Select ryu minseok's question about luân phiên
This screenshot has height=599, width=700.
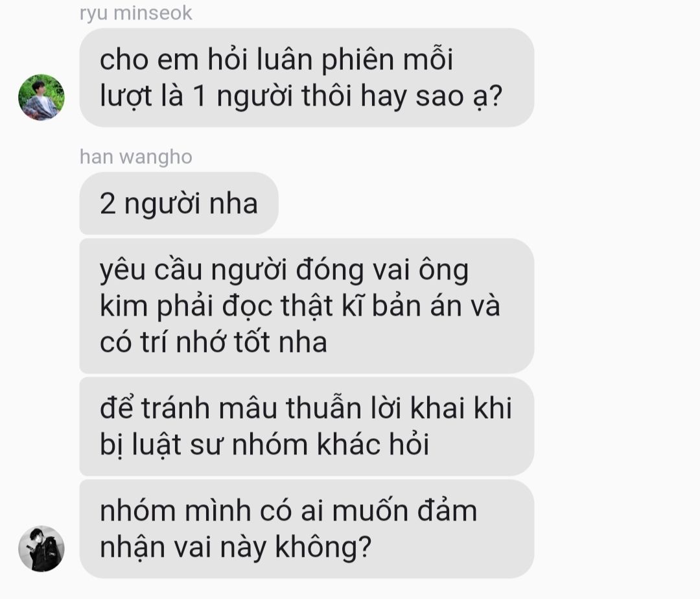coord(307,78)
